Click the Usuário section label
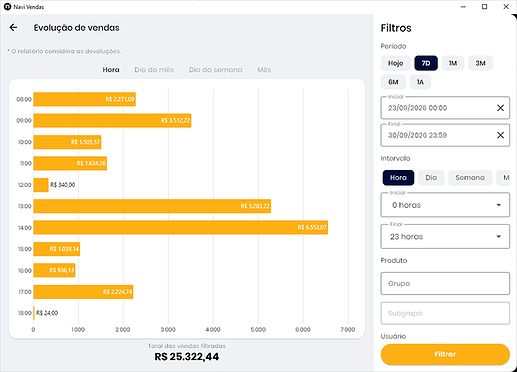The image size is (517, 372). click(x=393, y=336)
